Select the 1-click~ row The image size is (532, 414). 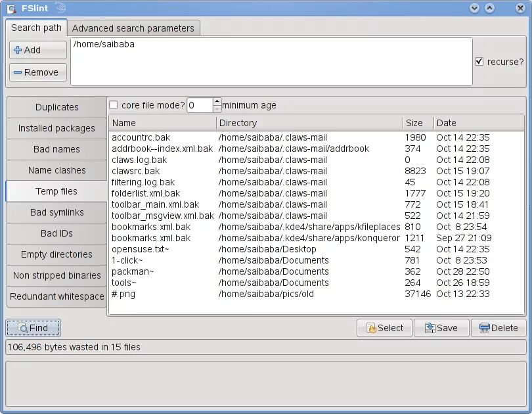(316, 261)
